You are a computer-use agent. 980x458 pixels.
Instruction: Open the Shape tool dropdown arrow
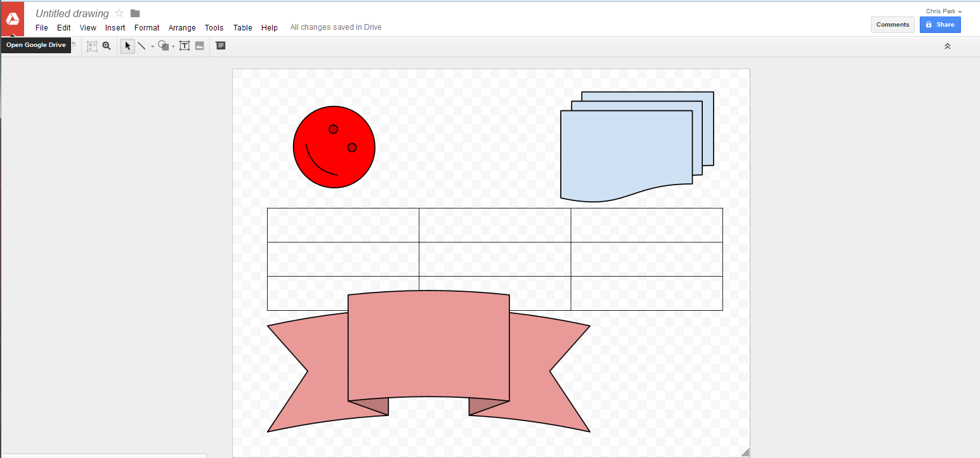pos(172,47)
